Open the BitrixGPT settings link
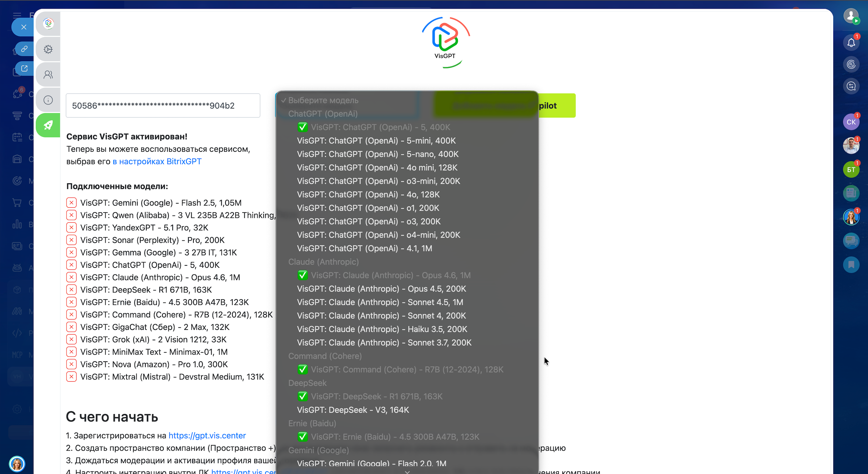The width and height of the screenshot is (868, 474). (157, 161)
